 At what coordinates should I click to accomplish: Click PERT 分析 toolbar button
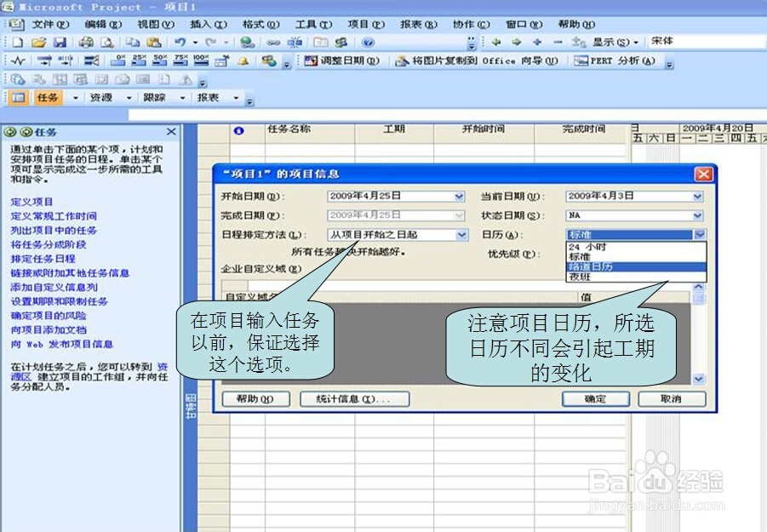(x=615, y=61)
